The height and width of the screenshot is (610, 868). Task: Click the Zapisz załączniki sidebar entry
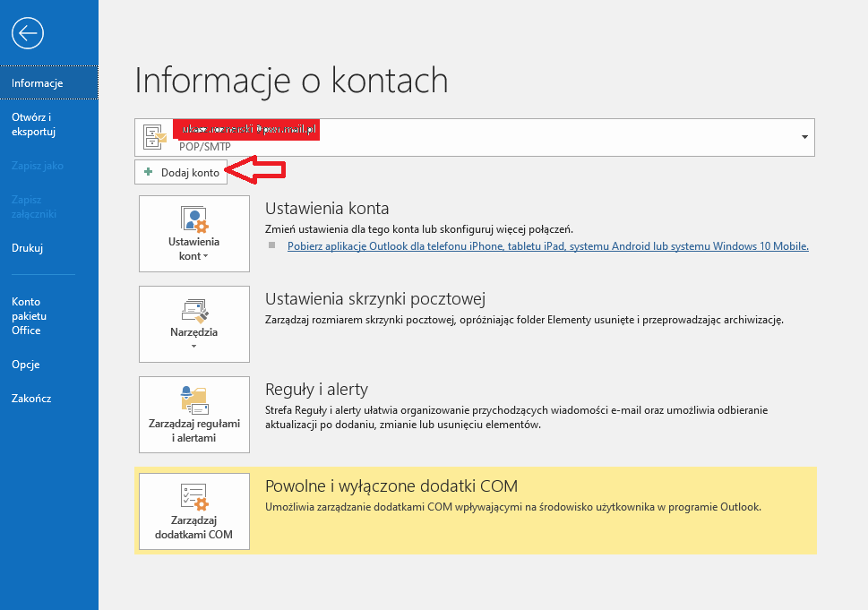[34, 207]
